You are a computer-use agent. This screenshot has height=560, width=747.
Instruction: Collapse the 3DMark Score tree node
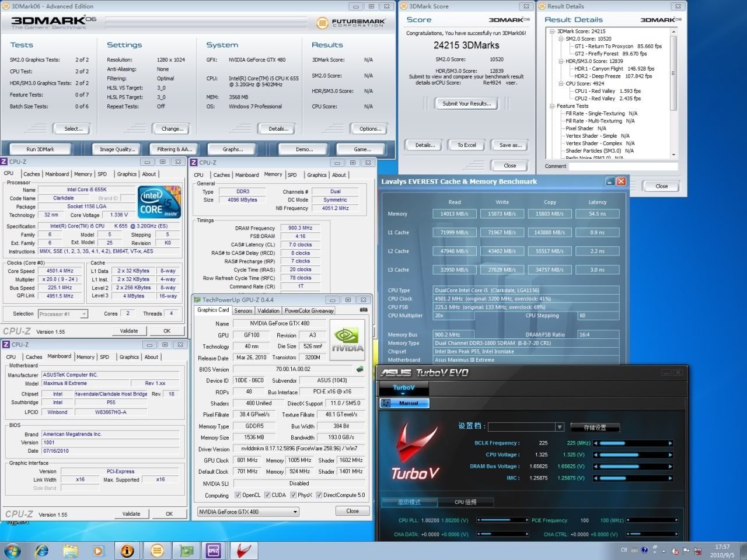point(553,32)
